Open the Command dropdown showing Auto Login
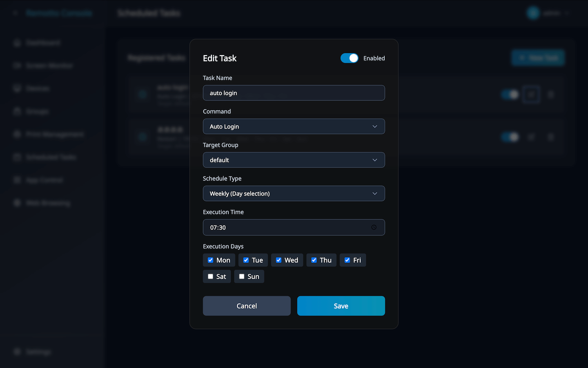Viewport: 588px width, 368px height. click(x=294, y=126)
